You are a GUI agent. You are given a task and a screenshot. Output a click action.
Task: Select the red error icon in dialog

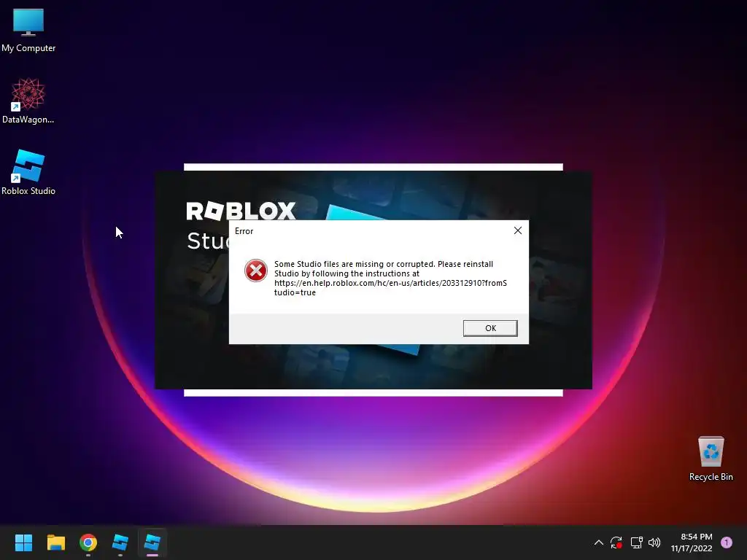pos(256,271)
